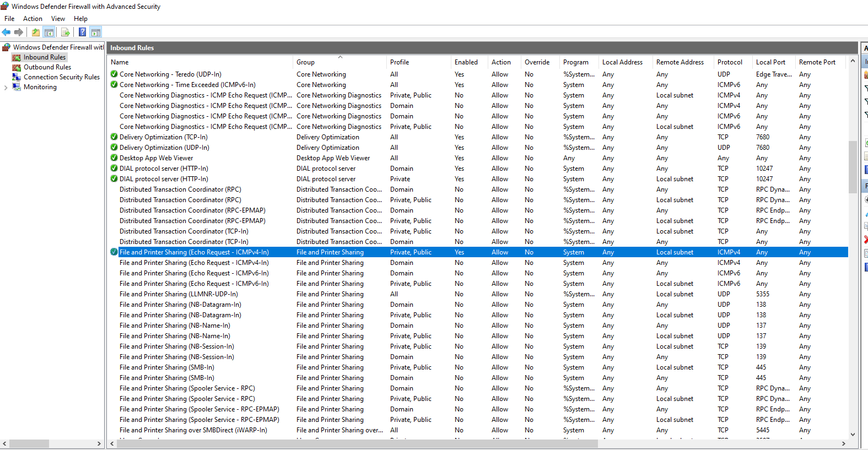Click right arrow of rules list horizontal scrollbar
Screen dimensions: 868x450
[843, 443]
